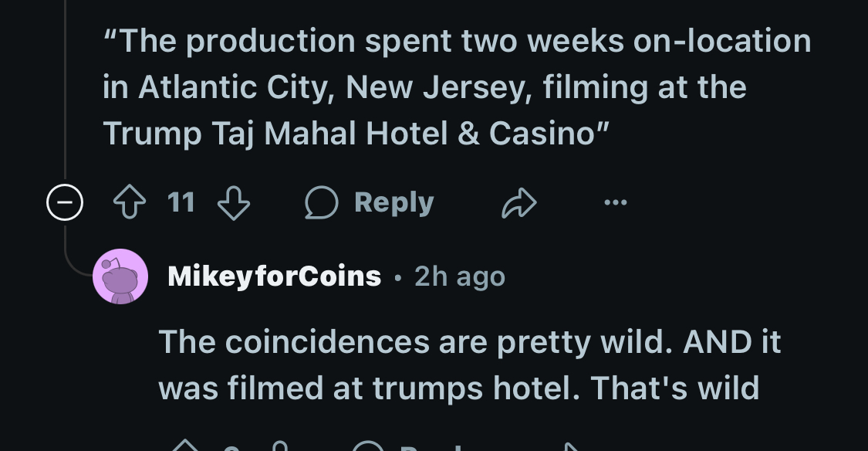
Task: Open the three-dot more options menu
Action: click(x=616, y=202)
